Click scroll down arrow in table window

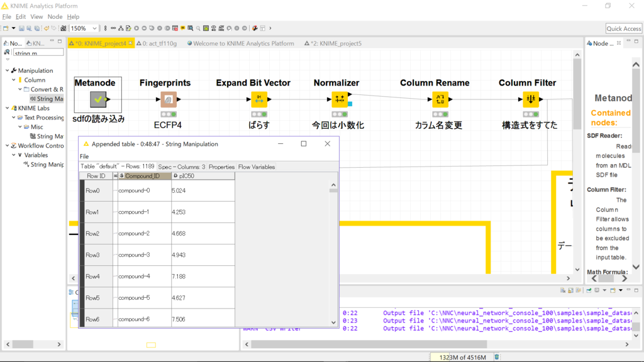(333, 322)
